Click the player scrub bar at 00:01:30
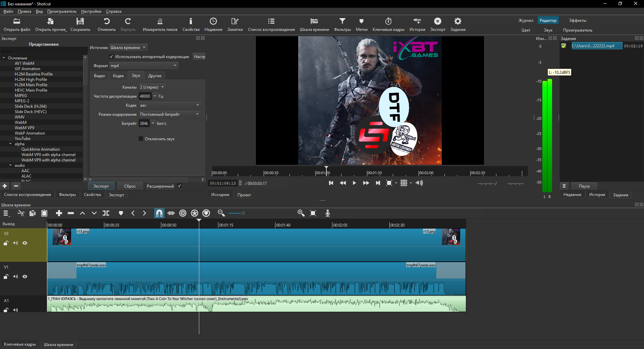The width and height of the screenshot is (644, 349). [x=367, y=173]
